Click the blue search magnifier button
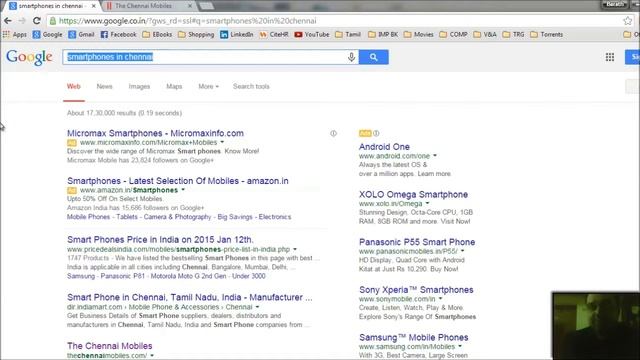The image size is (640, 360). point(373,57)
